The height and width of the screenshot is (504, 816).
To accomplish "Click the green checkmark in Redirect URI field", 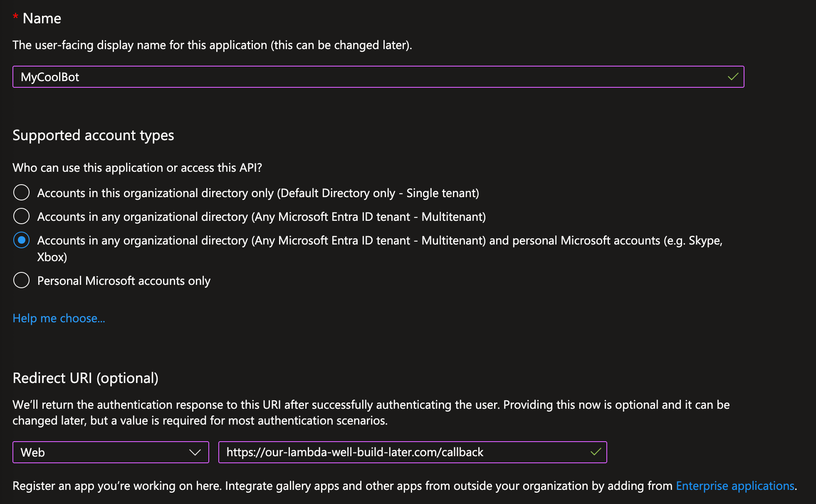I will (x=596, y=452).
